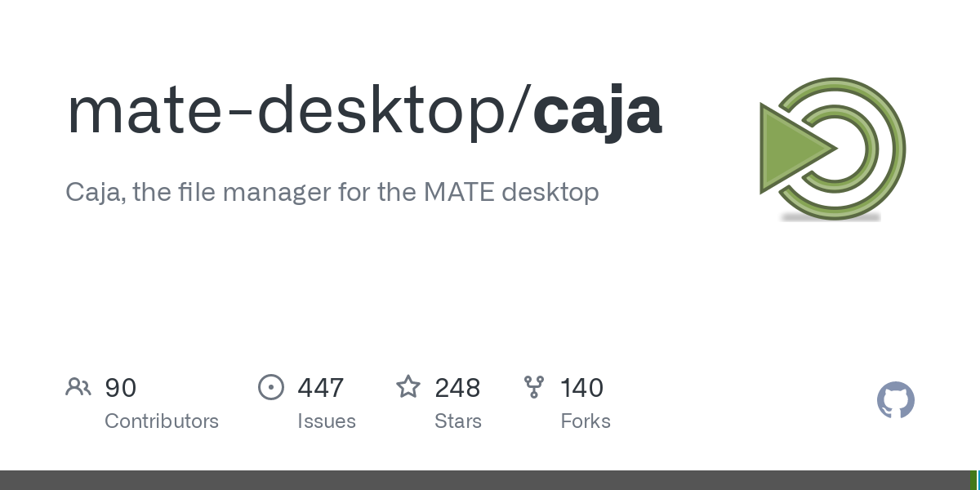Select the 140 forks count
Screen dimensions: 980x490
click(x=581, y=388)
